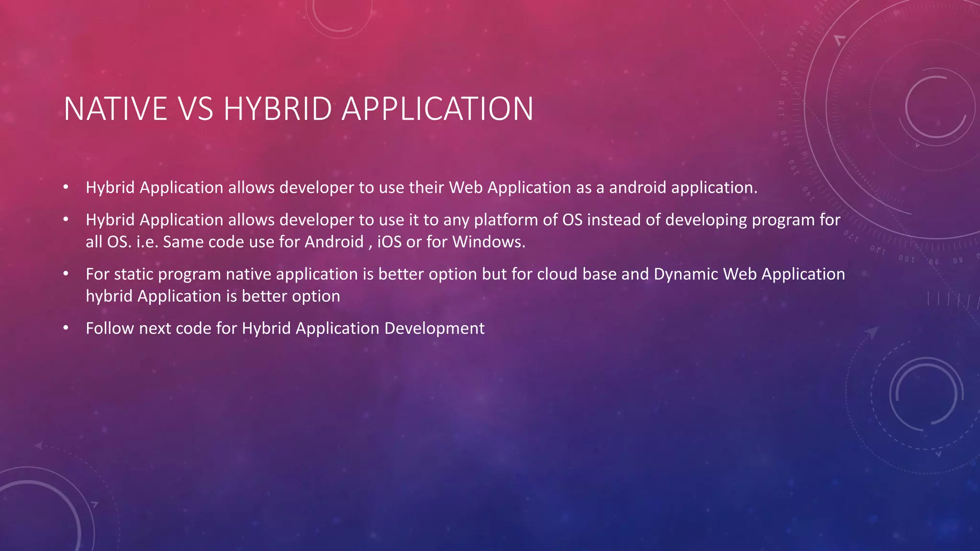
Task: Click the slide title 'Native vs Hybrid Application'
Action: tap(298, 109)
